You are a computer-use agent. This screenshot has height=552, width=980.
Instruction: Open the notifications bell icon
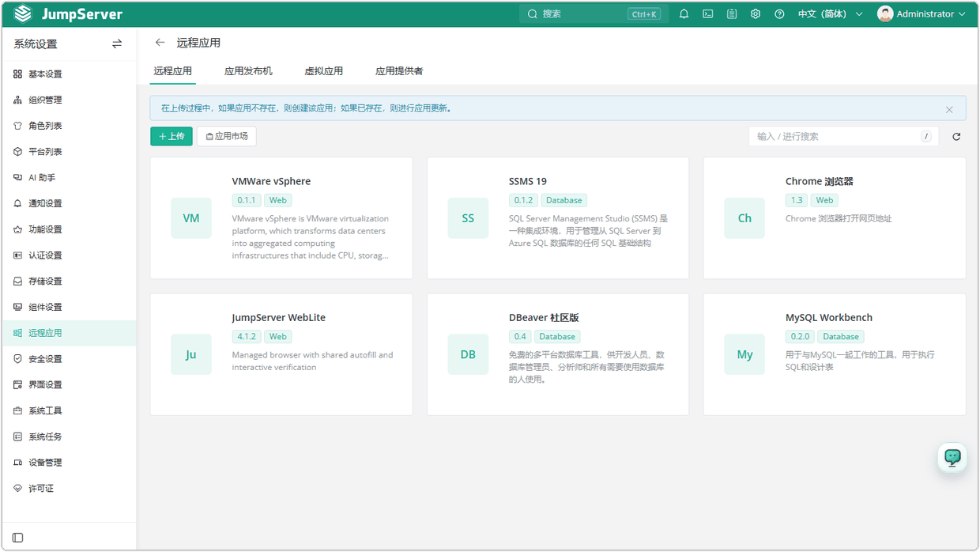(684, 14)
